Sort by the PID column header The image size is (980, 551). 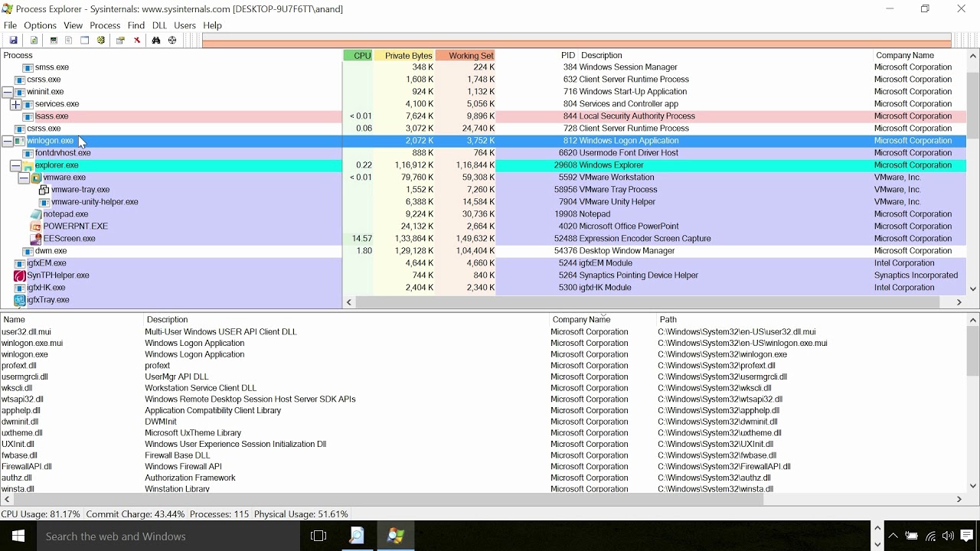pos(567,55)
